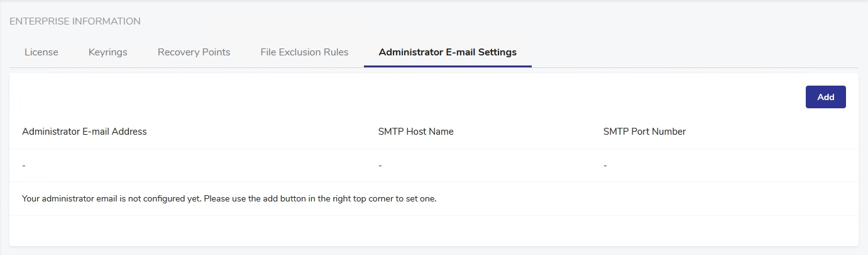Select the File Exclusion Rules tab
Screen dimensions: 868x255
click(304, 52)
